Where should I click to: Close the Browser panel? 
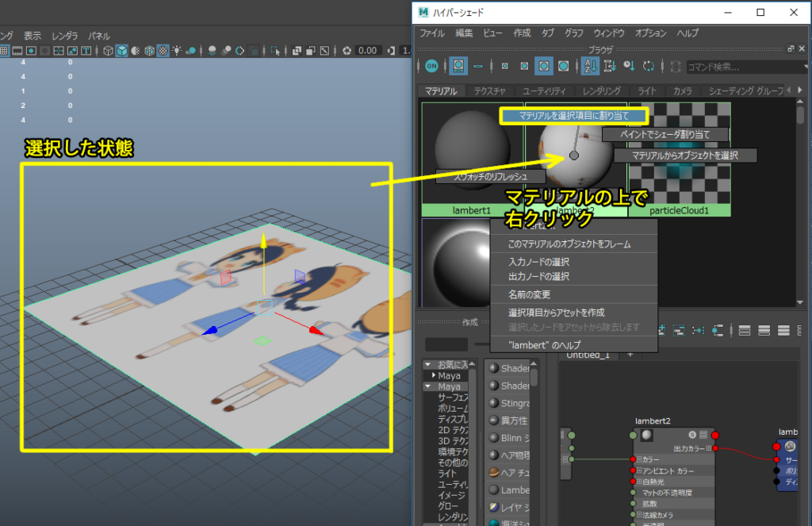click(802, 48)
